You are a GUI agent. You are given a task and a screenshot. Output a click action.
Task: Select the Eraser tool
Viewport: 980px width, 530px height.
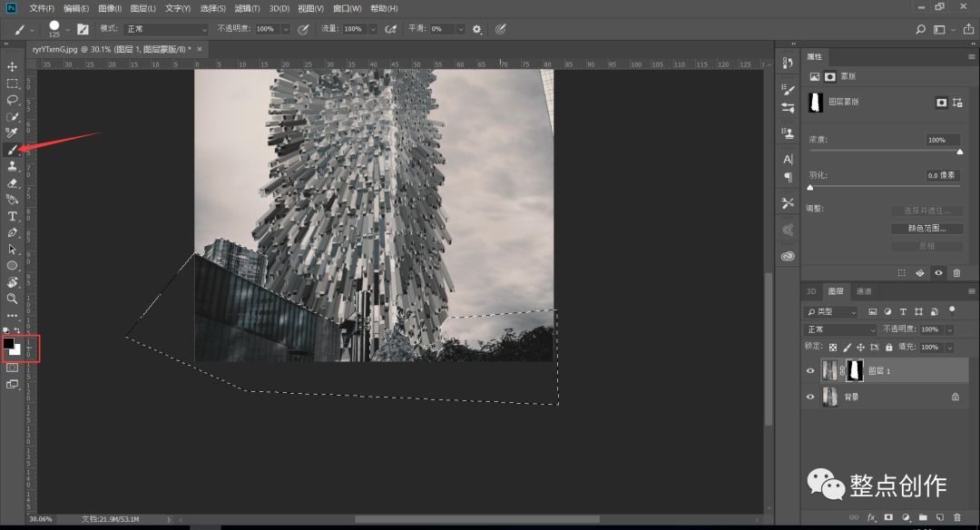(12, 183)
